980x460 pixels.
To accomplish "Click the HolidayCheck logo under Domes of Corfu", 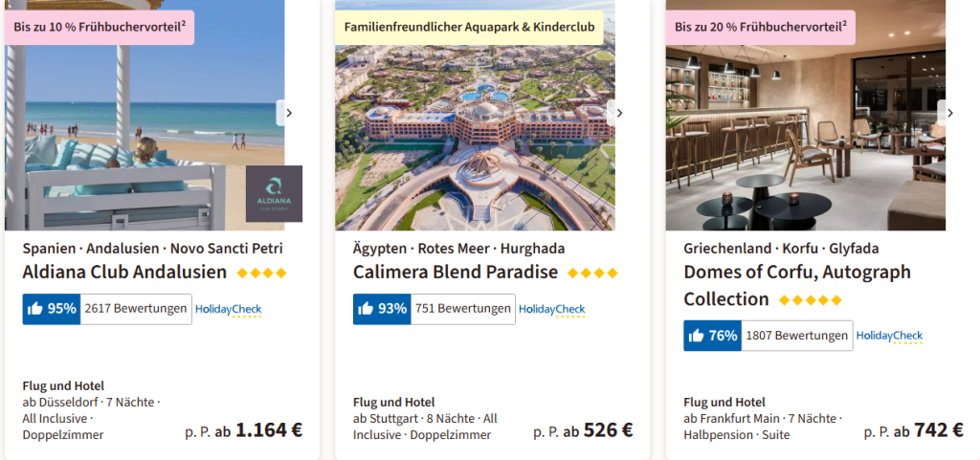I will [x=889, y=336].
